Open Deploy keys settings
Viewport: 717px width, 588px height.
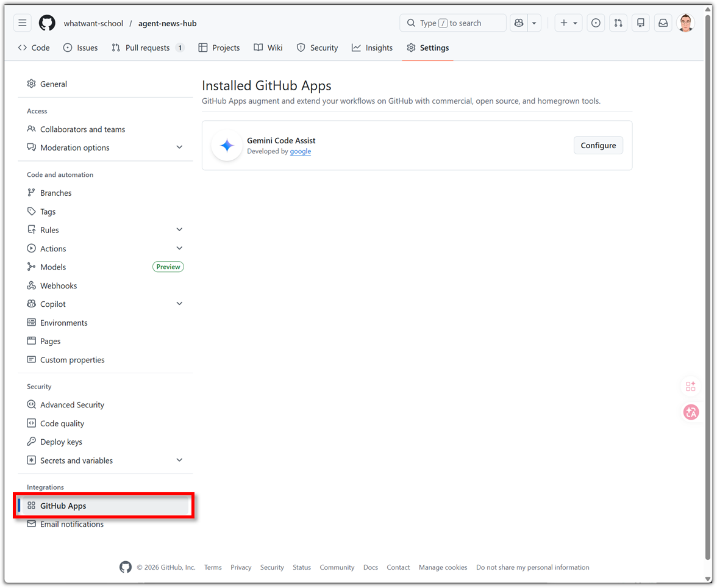[105, 442]
